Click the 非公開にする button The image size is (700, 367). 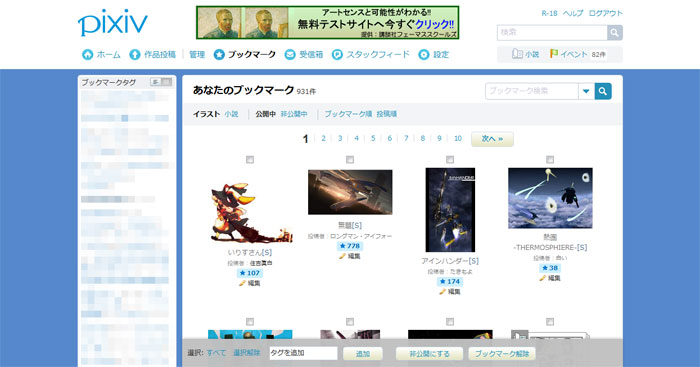coord(429,354)
